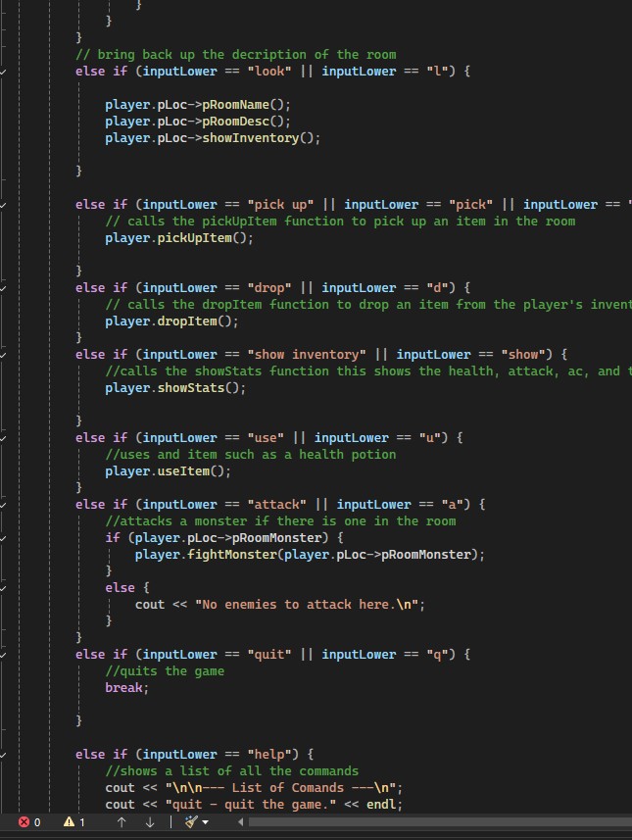Click the "look" string literal
632x840 pixels.
point(268,72)
